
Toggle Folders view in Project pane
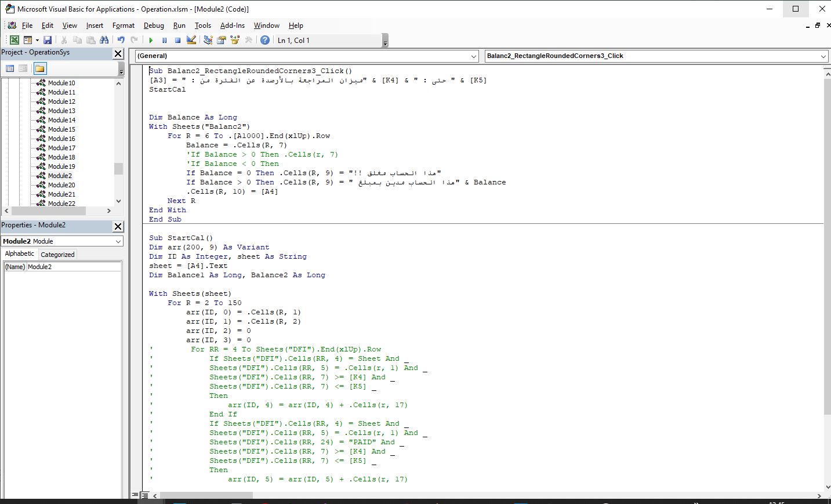pyautogui.click(x=39, y=68)
